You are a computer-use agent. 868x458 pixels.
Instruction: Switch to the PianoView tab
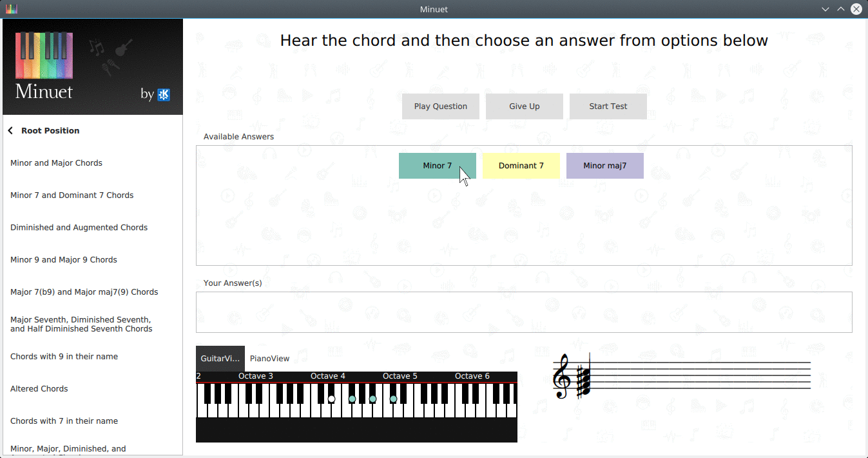click(269, 359)
